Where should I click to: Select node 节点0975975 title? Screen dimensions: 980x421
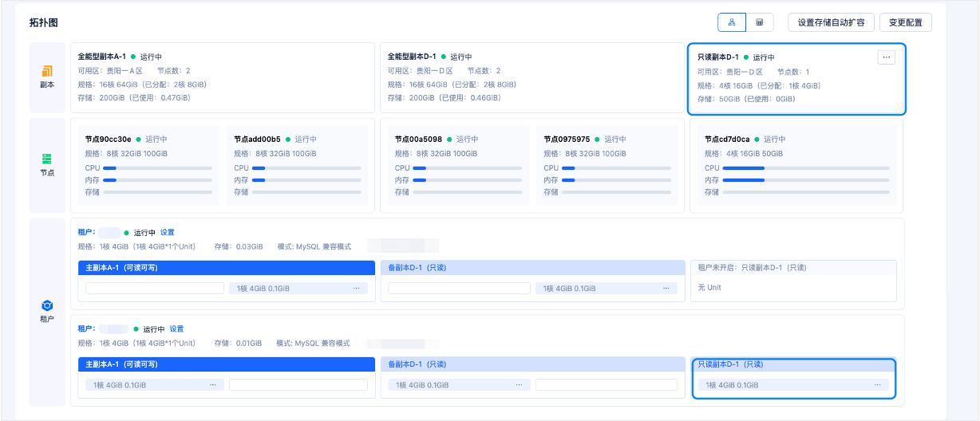[567, 139]
